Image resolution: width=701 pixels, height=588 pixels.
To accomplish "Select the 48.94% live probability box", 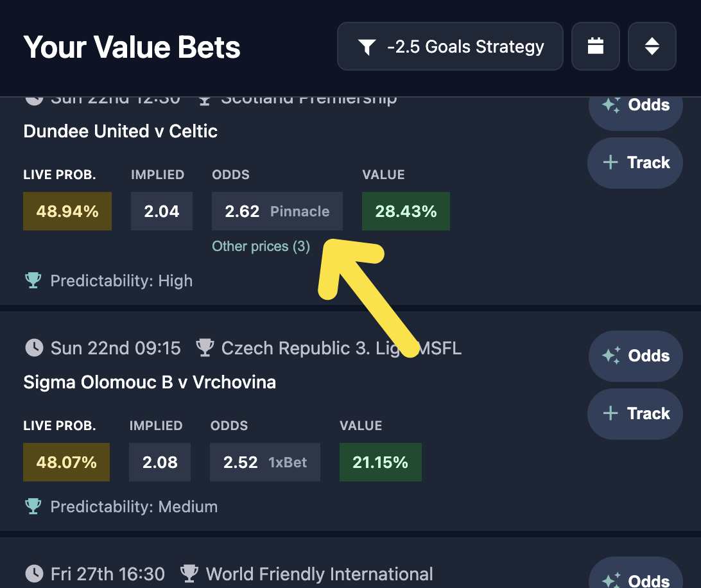I will (67, 211).
